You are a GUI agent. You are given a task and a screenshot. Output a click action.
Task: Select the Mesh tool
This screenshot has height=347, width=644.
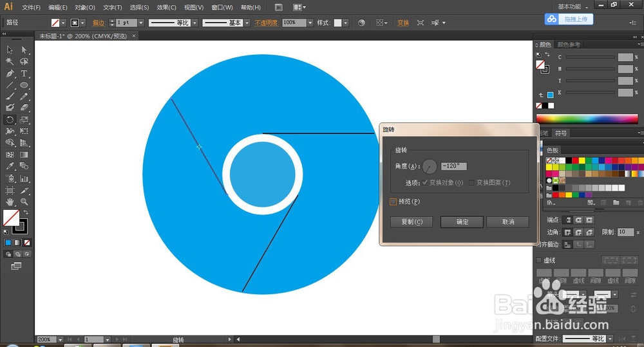(x=10, y=155)
